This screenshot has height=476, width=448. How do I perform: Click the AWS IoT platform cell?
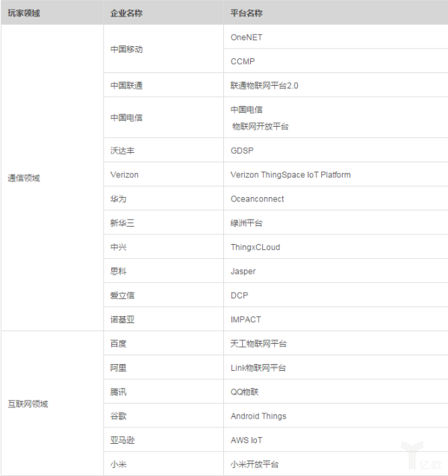pos(246,440)
